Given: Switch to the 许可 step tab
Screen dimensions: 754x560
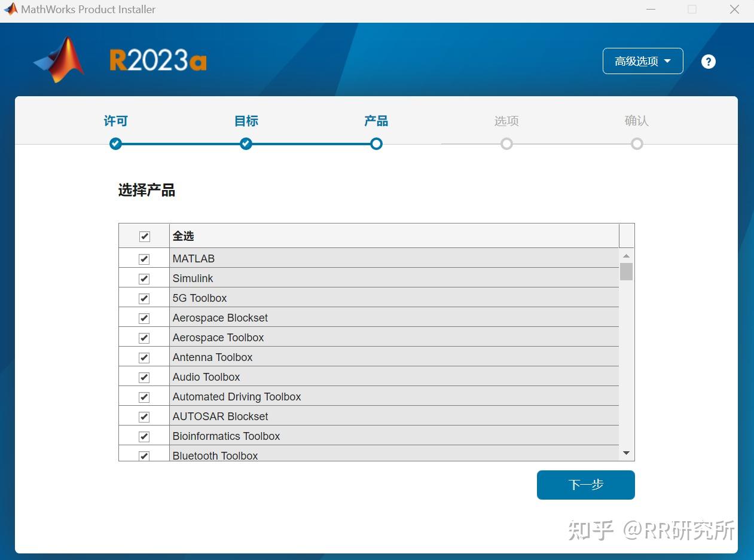Looking at the screenshot, I should [x=115, y=121].
